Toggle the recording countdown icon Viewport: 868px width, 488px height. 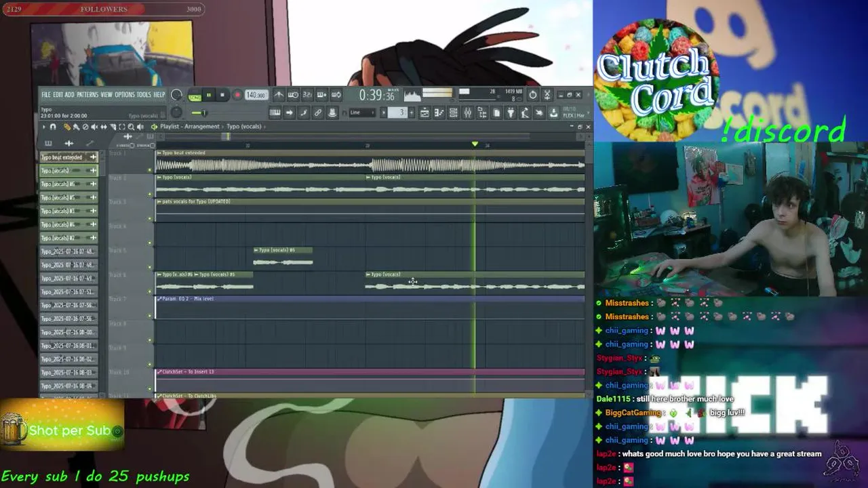(x=308, y=95)
